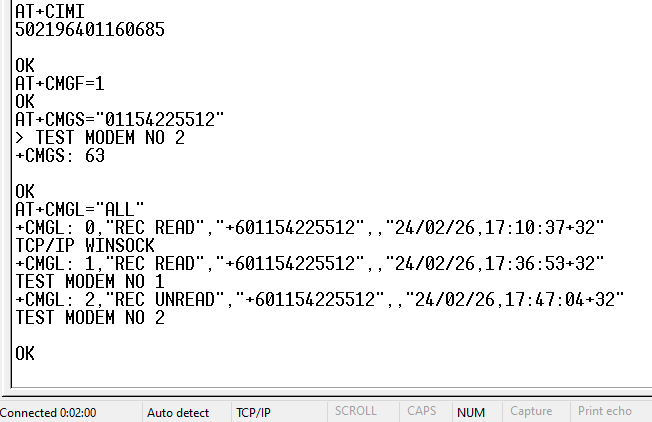Click the REC UNREAD message header line

[320, 299]
